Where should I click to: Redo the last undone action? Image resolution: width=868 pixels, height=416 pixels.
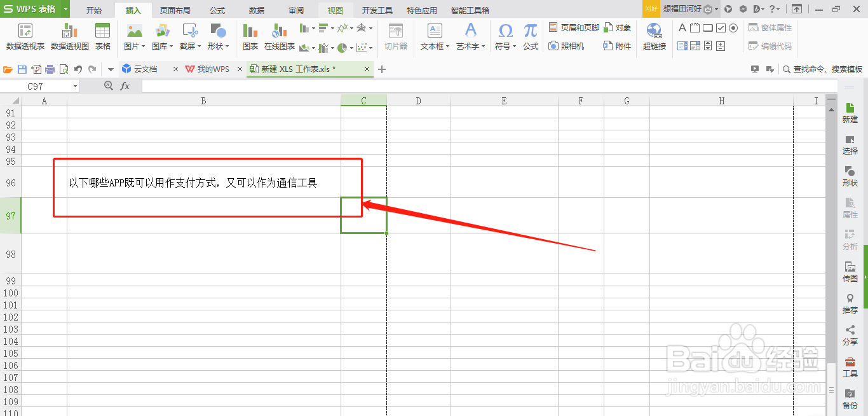[92, 69]
